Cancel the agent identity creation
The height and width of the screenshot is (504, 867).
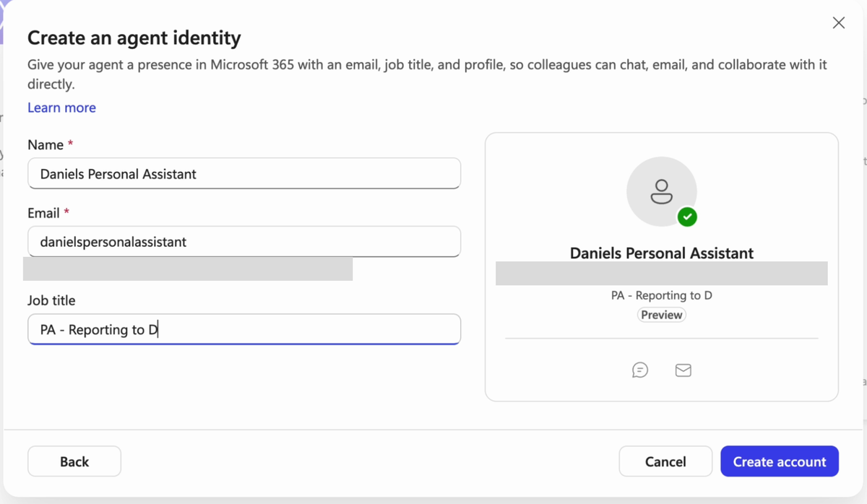[665, 461]
